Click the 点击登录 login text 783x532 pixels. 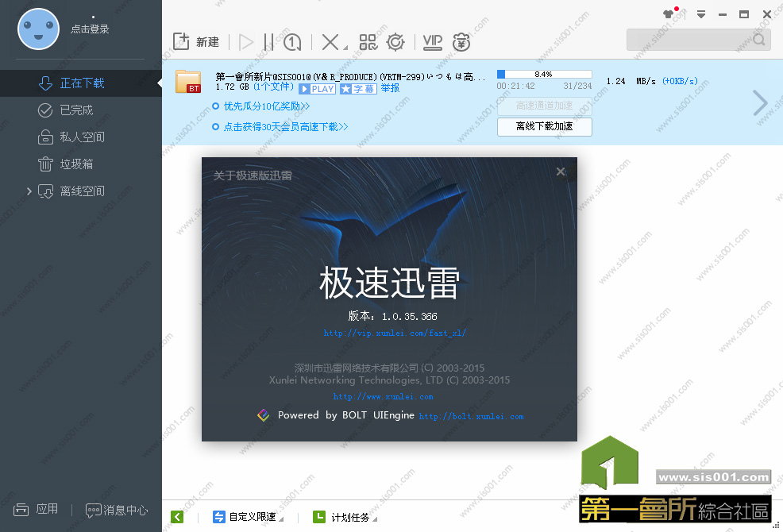(90, 29)
